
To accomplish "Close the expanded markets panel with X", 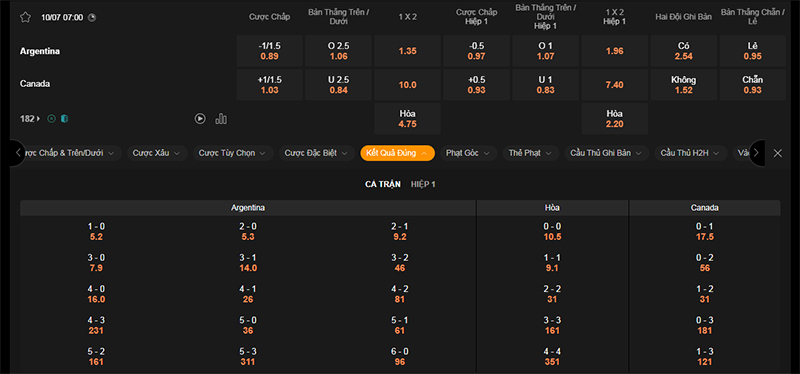I will click(x=778, y=153).
